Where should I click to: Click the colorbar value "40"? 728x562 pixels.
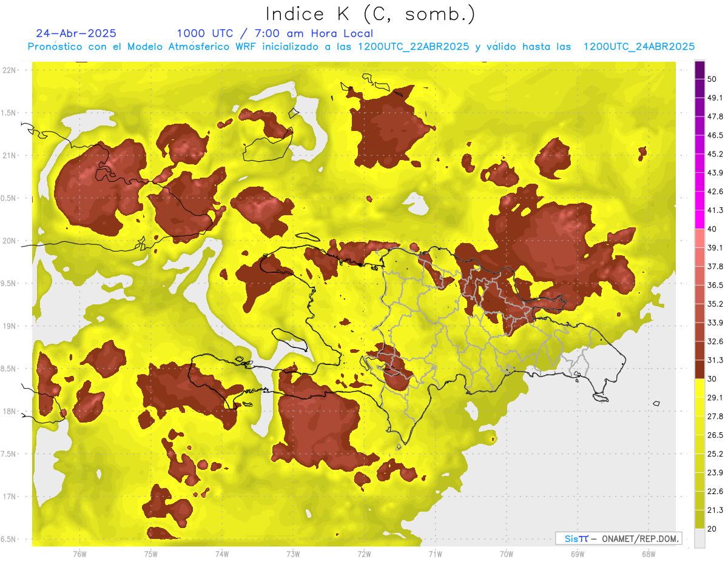712,229
